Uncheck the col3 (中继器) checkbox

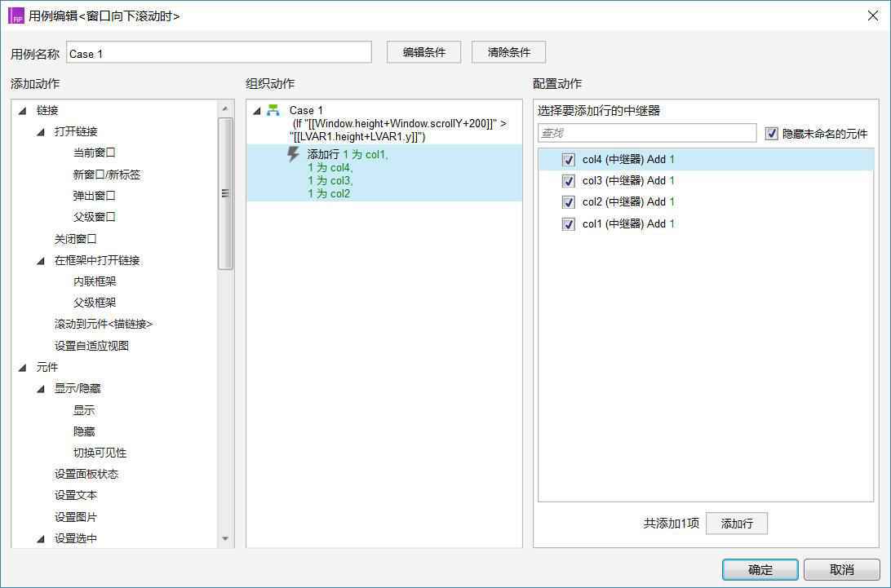[568, 181]
